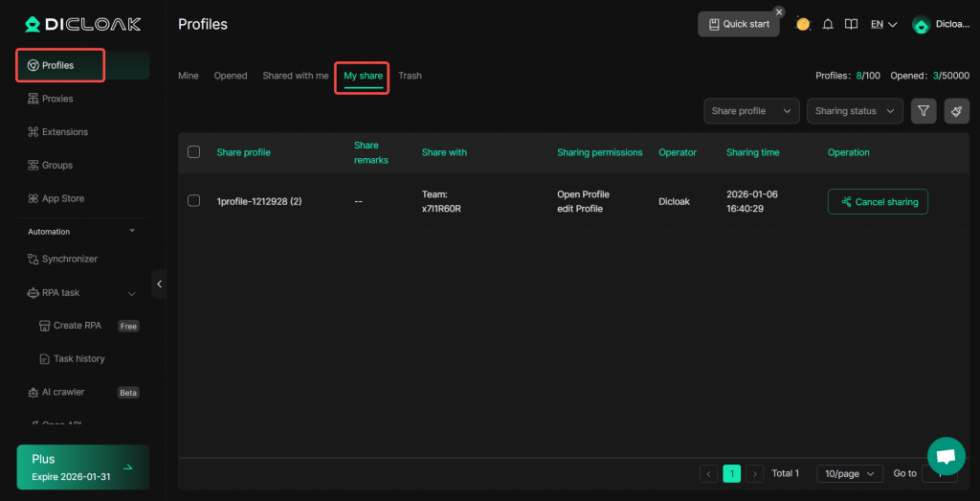The width and height of the screenshot is (980, 501).
Task: Collapse the left sidebar panel
Action: point(159,284)
